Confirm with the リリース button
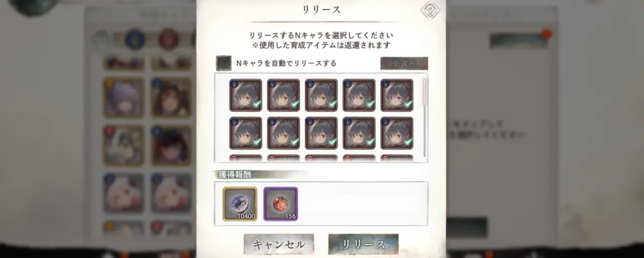 tap(363, 244)
